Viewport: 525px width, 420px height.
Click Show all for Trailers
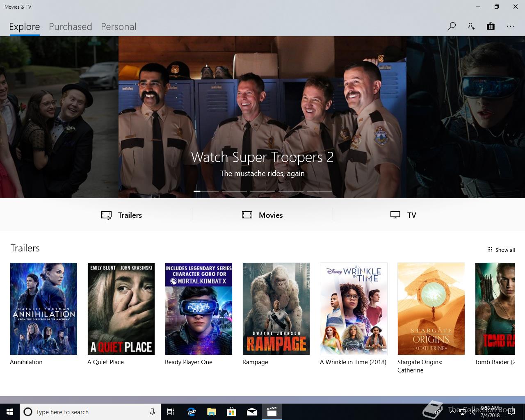click(501, 250)
